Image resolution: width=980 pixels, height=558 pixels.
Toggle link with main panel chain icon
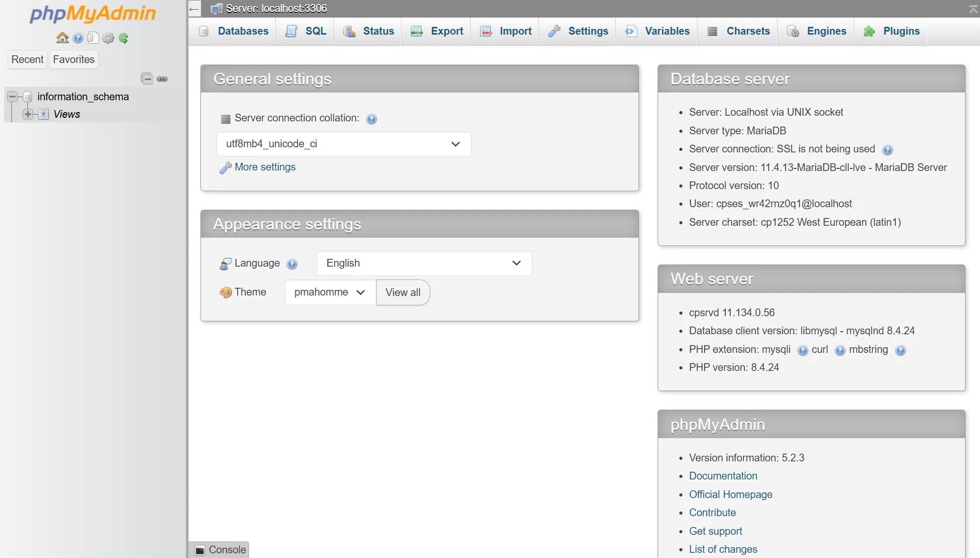[162, 79]
